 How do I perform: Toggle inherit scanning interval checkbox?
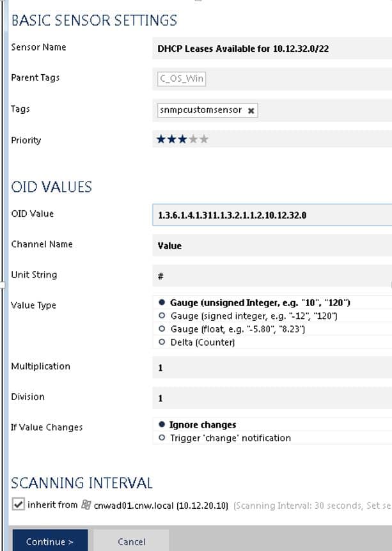point(19,504)
